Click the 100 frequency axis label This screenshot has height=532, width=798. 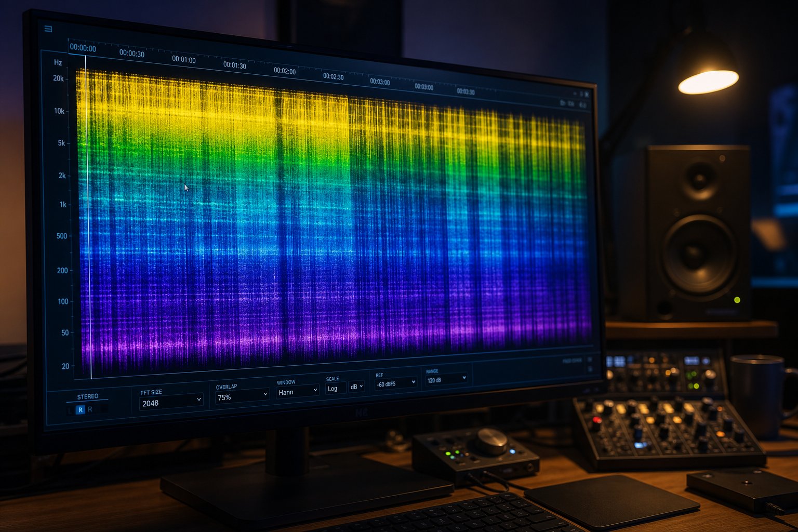63,301
